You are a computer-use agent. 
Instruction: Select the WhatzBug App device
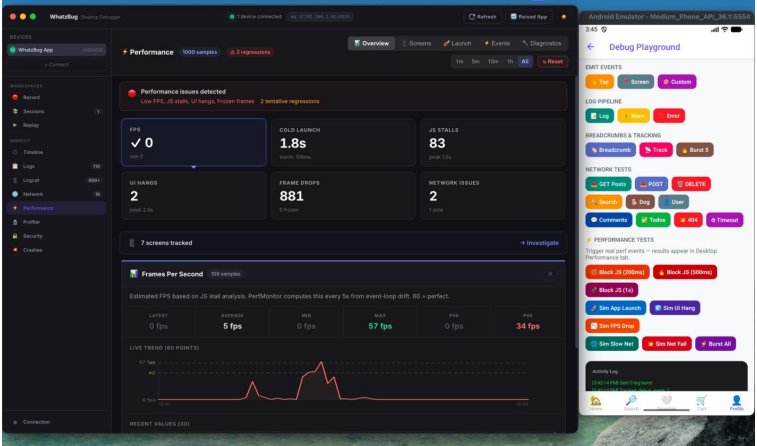[x=56, y=50]
